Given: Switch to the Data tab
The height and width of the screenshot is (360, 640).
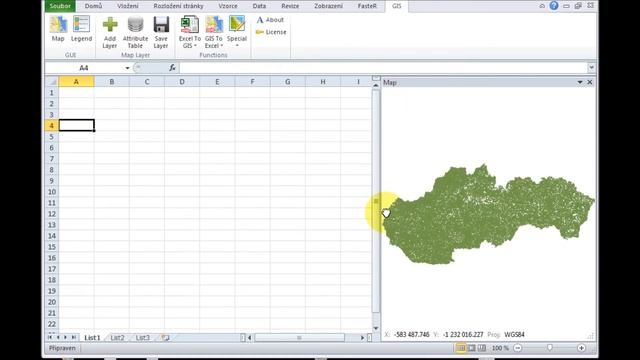Looking at the screenshot, I should [x=259, y=6].
